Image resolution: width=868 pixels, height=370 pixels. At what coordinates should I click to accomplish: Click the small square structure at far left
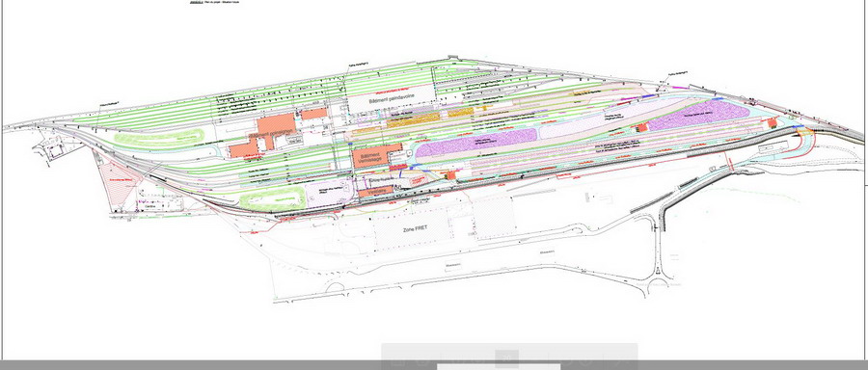pos(57,150)
